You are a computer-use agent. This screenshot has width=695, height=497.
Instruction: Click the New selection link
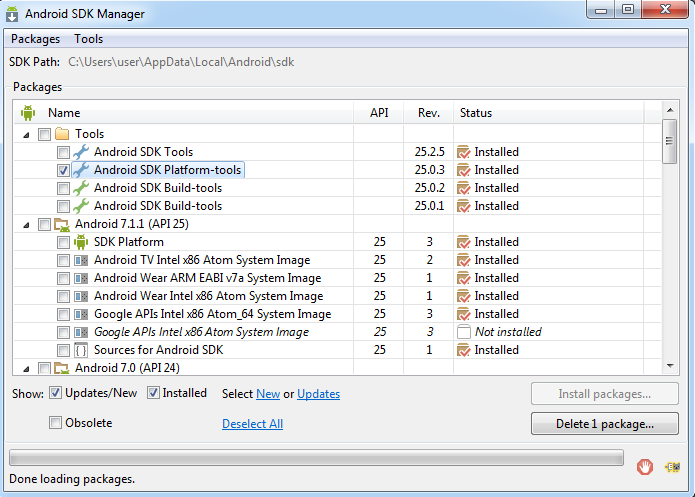coord(268,394)
